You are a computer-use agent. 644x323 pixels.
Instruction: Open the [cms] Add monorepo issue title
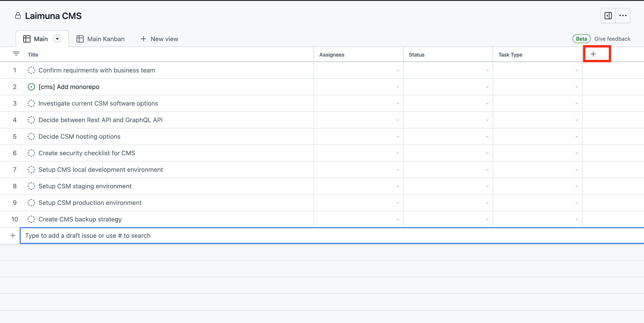(69, 87)
